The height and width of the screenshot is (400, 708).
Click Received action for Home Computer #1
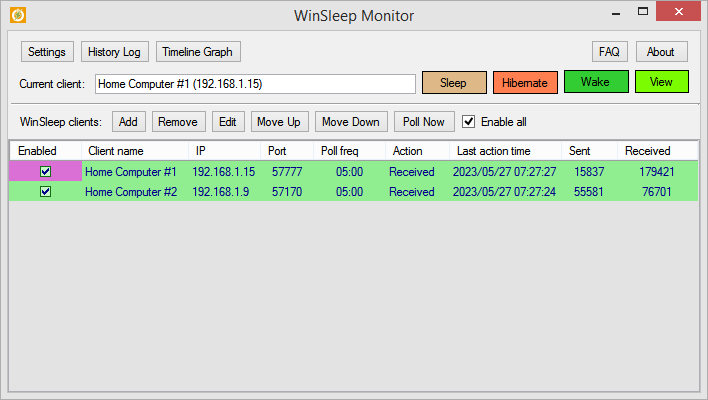click(412, 172)
